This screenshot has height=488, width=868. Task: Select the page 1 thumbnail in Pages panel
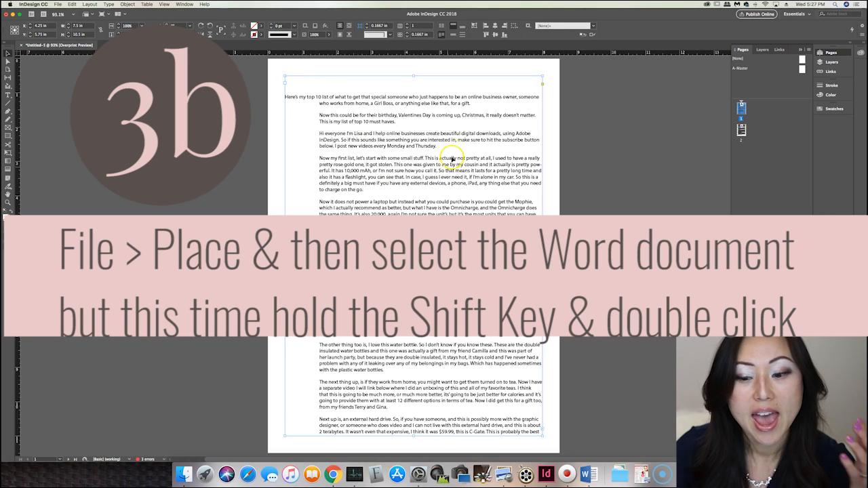click(741, 108)
